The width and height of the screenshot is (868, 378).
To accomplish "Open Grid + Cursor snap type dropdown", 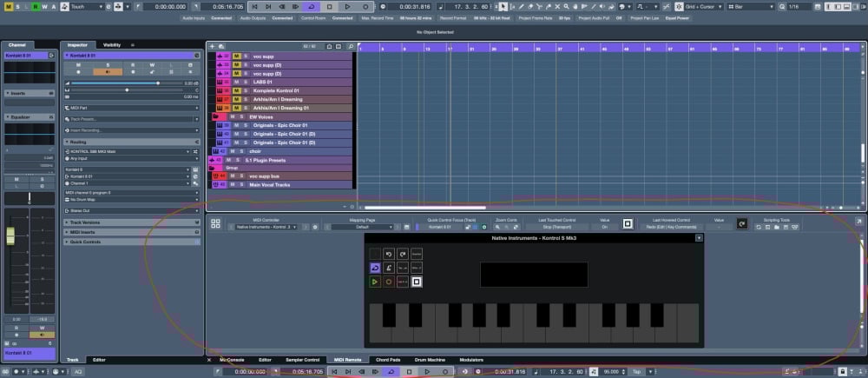I will [x=705, y=7].
